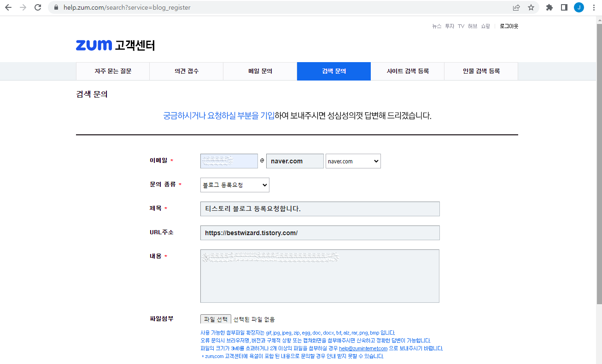Open the browser extensions puzzle icon
This screenshot has width=602, height=364.
point(549,7)
